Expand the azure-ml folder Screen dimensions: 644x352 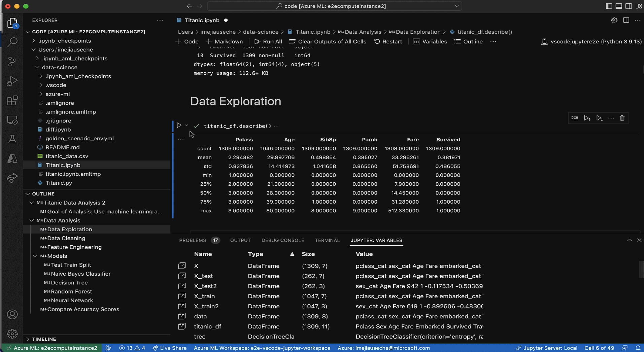pos(41,94)
